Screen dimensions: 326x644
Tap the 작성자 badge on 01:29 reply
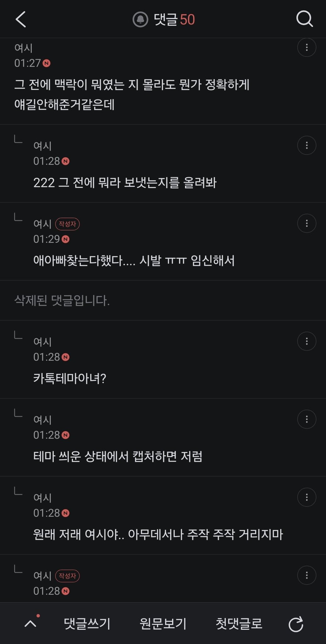(x=68, y=224)
